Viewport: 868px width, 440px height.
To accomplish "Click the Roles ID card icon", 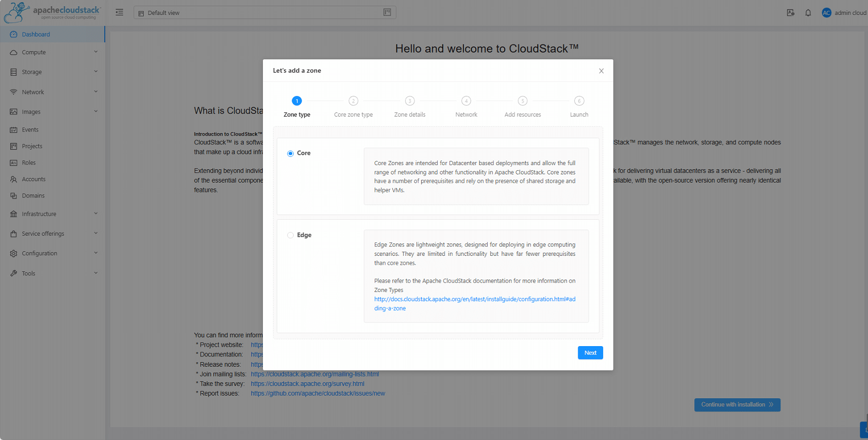I will tap(13, 163).
